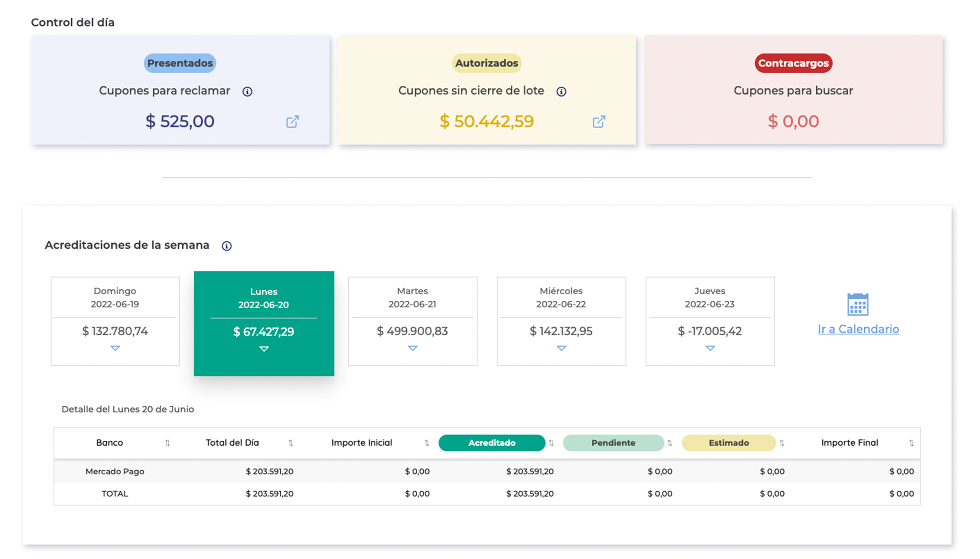Click the Mercado Pago bank cell
This screenshot has width=980, height=559.
pyautogui.click(x=115, y=471)
